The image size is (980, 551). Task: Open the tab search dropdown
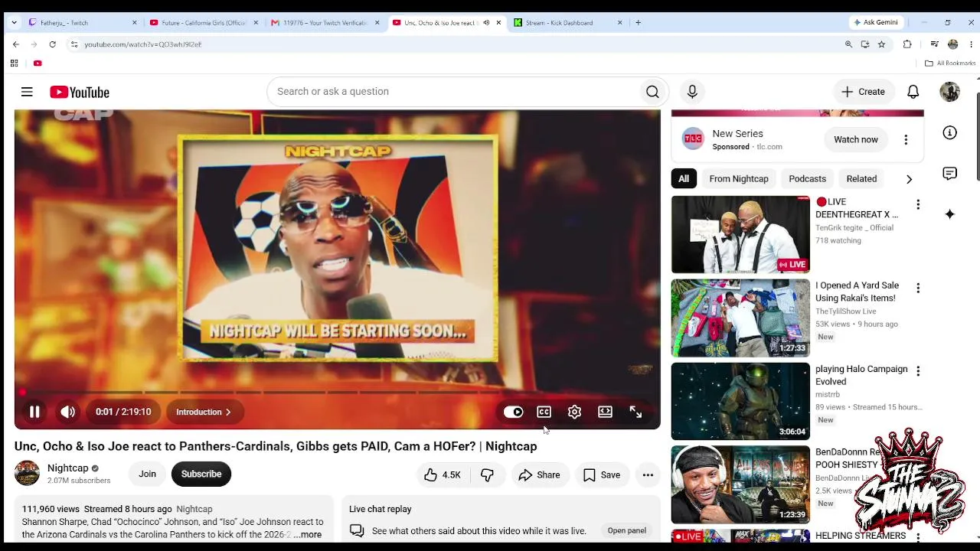tap(14, 23)
